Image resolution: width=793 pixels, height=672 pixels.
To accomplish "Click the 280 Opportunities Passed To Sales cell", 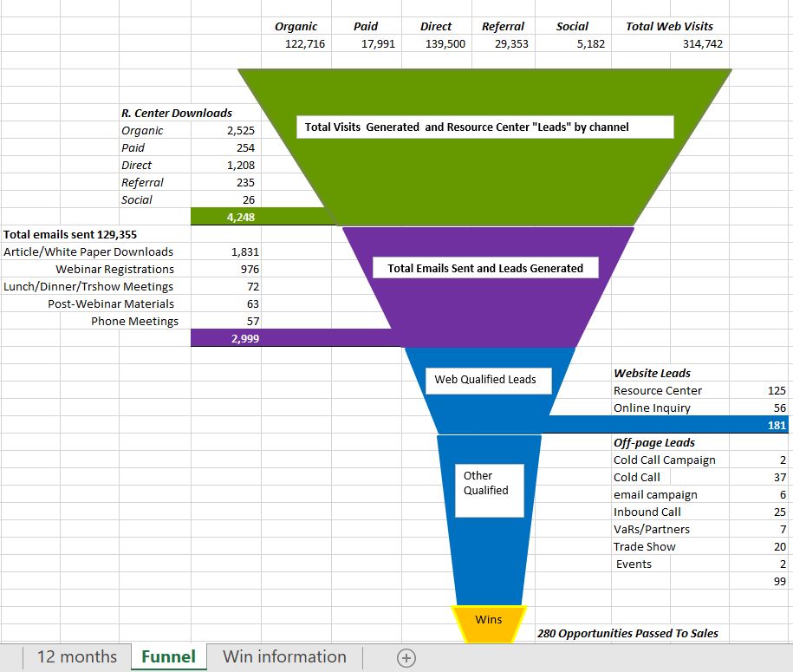I will 627,633.
